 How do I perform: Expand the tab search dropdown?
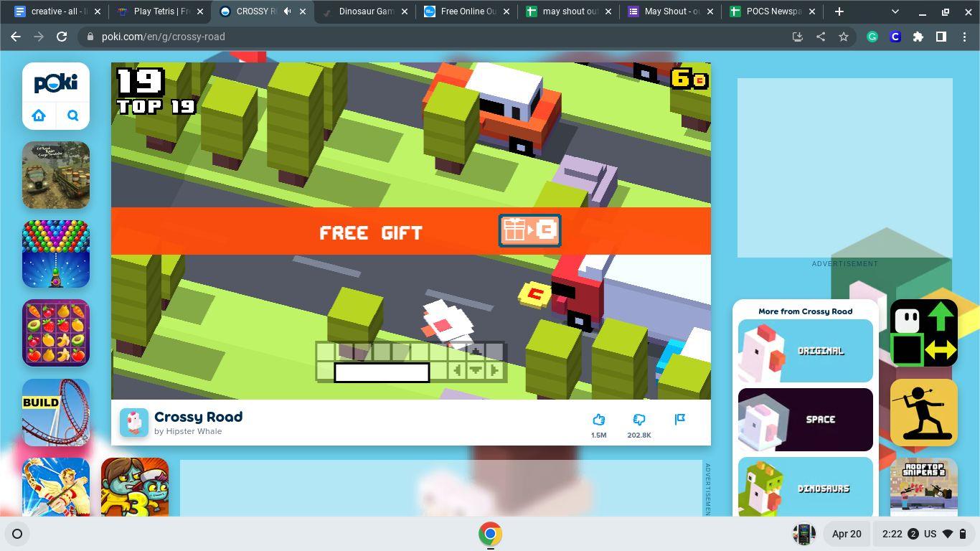[x=895, y=11]
